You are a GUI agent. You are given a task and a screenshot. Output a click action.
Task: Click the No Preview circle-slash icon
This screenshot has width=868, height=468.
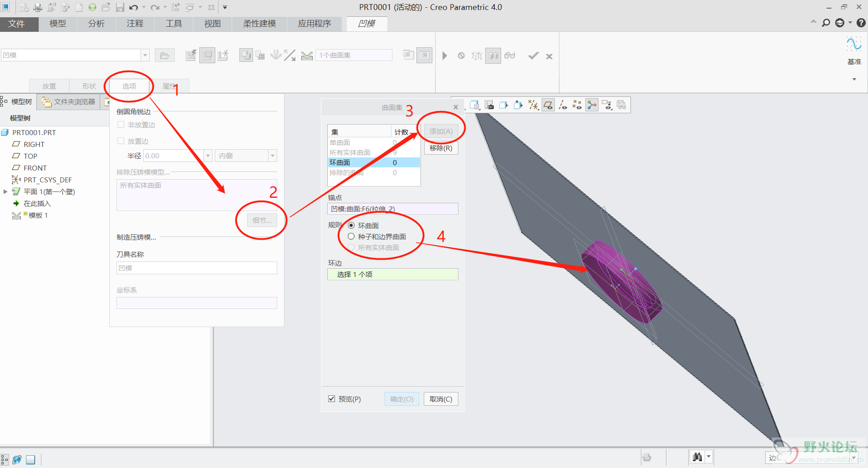[461, 55]
